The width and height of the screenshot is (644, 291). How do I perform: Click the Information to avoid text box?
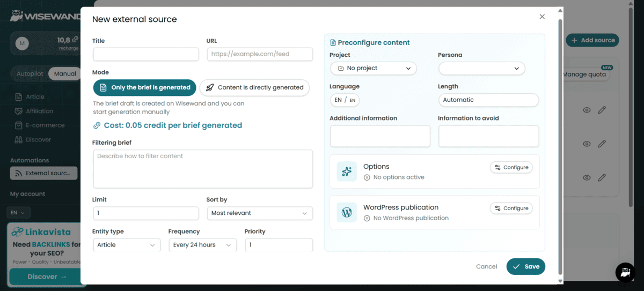pyautogui.click(x=488, y=136)
